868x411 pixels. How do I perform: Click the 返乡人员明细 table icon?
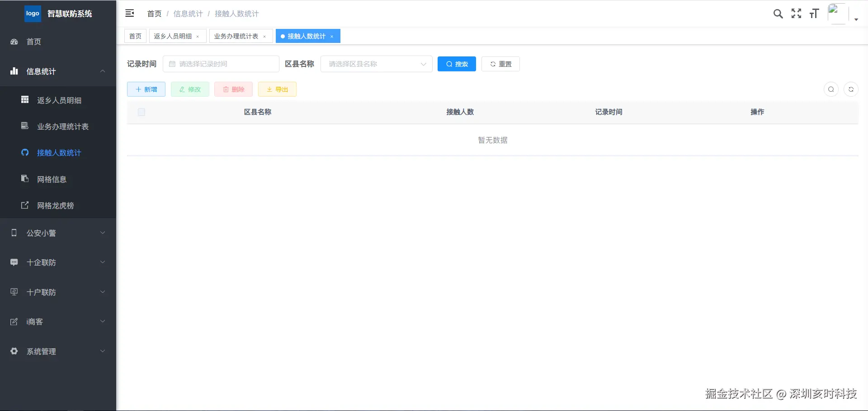(x=25, y=100)
